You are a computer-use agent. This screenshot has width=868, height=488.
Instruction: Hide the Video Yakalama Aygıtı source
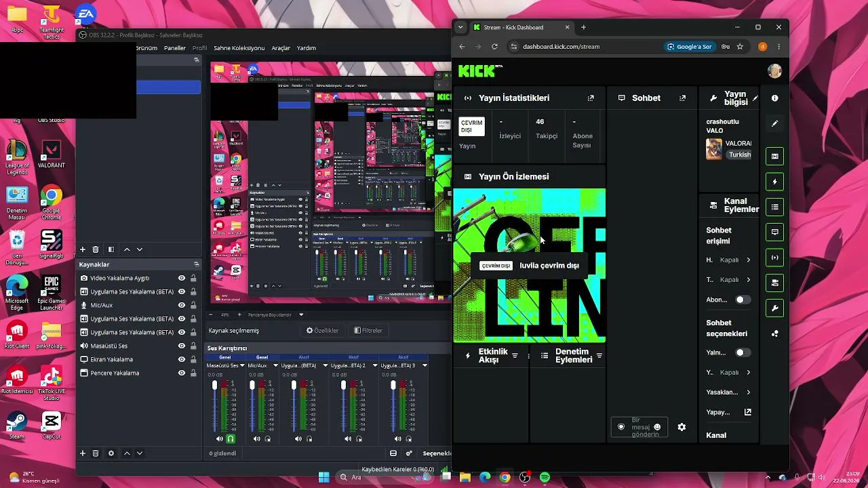[182, 278]
